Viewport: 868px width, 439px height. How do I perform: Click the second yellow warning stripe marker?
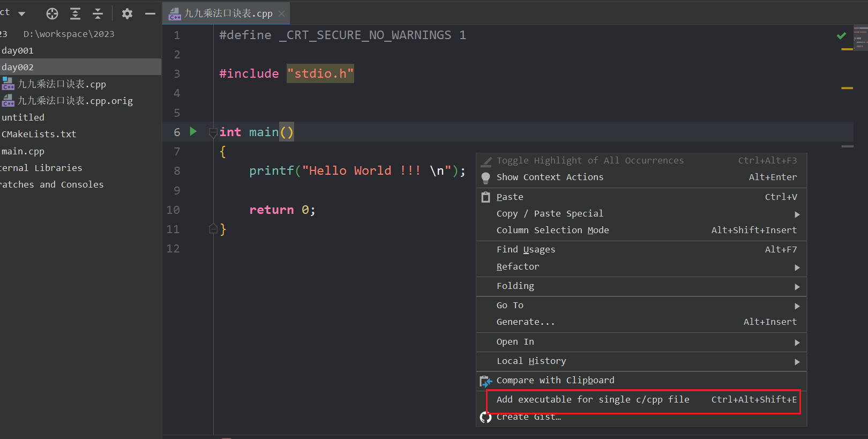[847, 88]
